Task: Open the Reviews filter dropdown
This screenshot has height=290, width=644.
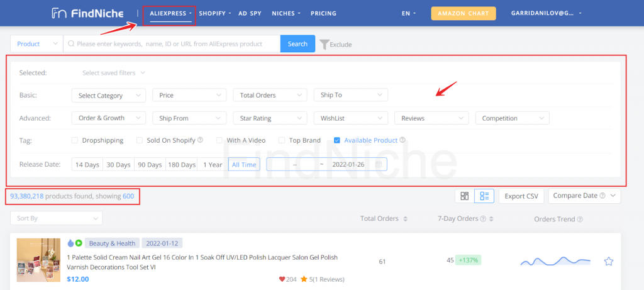Action: click(x=431, y=118)
